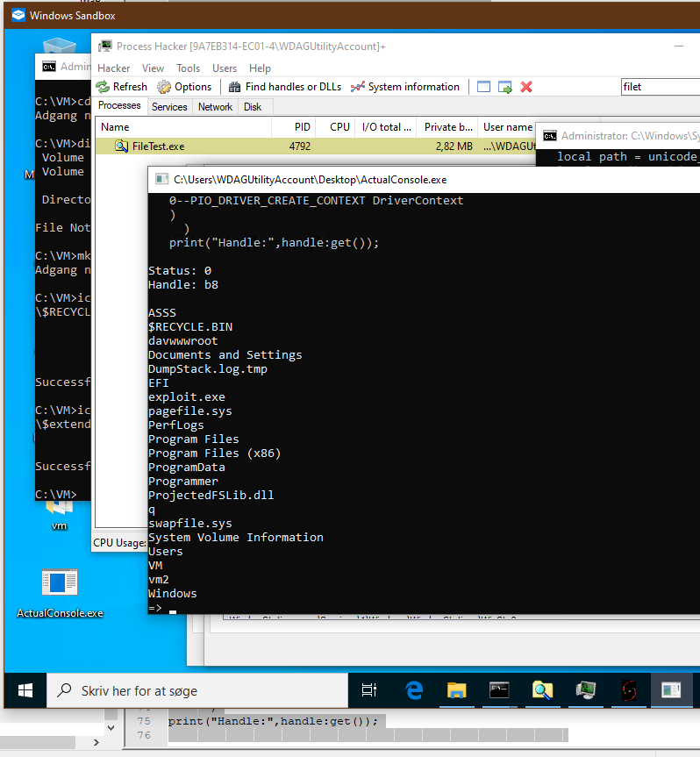
Task: Click the search box containing 'filet'
Action: point(660,87)
